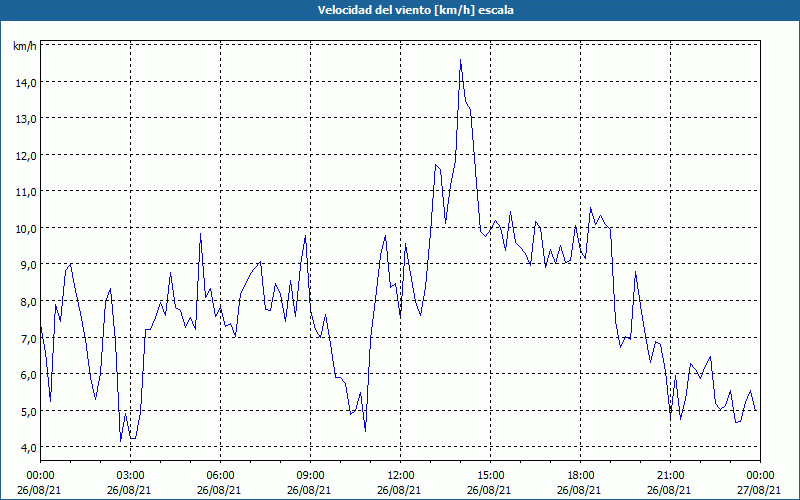Click the 18:00 time label

click(x=581, y=476)
